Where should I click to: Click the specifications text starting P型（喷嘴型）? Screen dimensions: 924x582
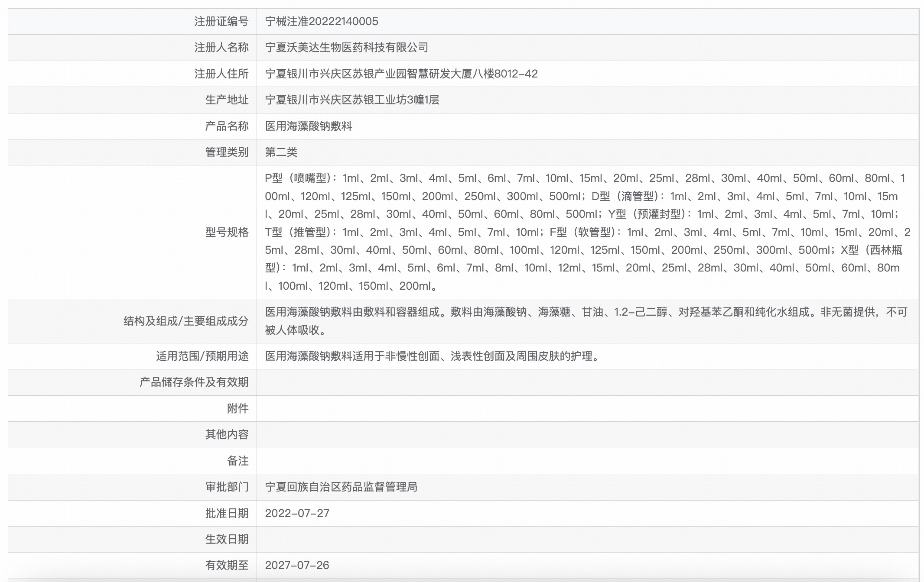click(x=587, y=232)
